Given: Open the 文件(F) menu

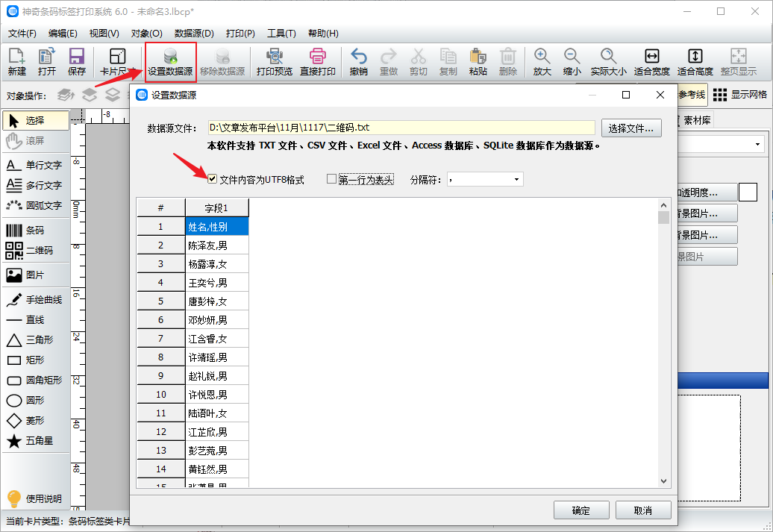Looking at the screenshot, I should tap(22, 34).
